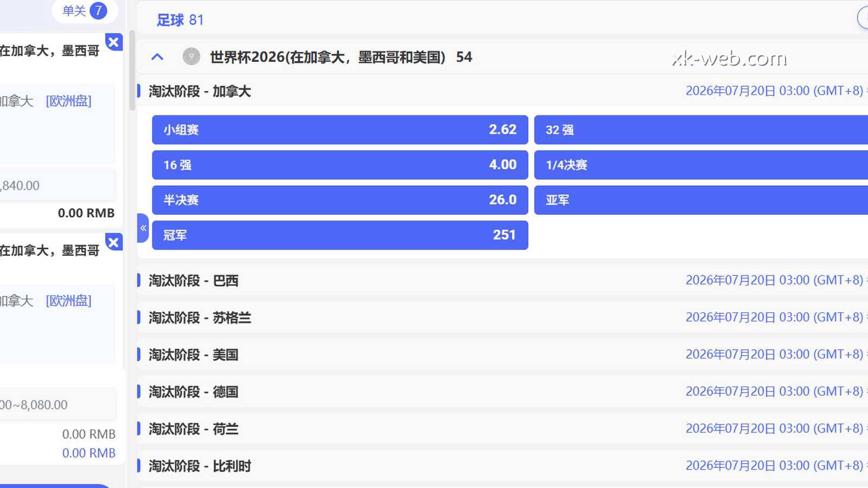Click the World Cup 2026 league trophy icon
This screenshot has width=868, height=488.
[192, 56]
